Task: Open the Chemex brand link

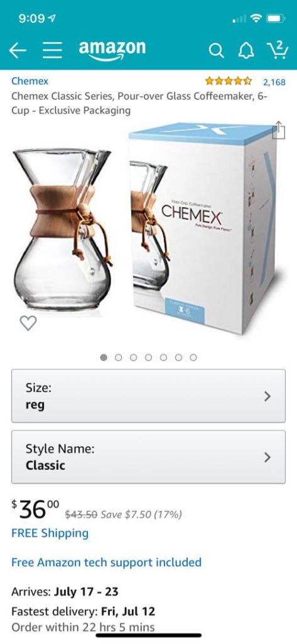Action: coord(30,81)
